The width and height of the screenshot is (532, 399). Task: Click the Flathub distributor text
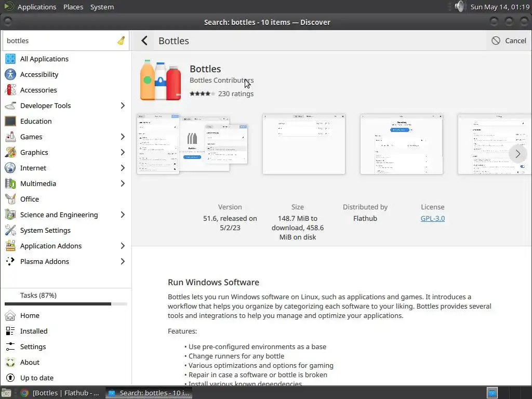coord(365,219)
